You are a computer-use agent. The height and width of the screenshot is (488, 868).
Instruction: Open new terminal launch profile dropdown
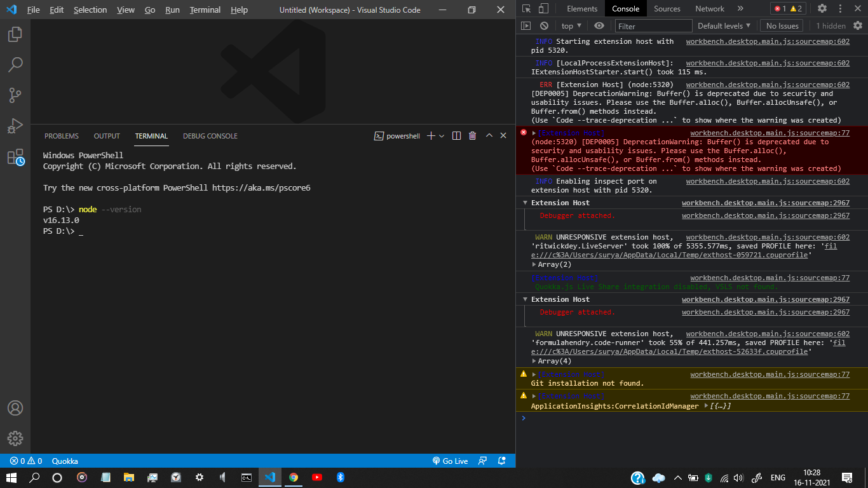pos(442,136)
